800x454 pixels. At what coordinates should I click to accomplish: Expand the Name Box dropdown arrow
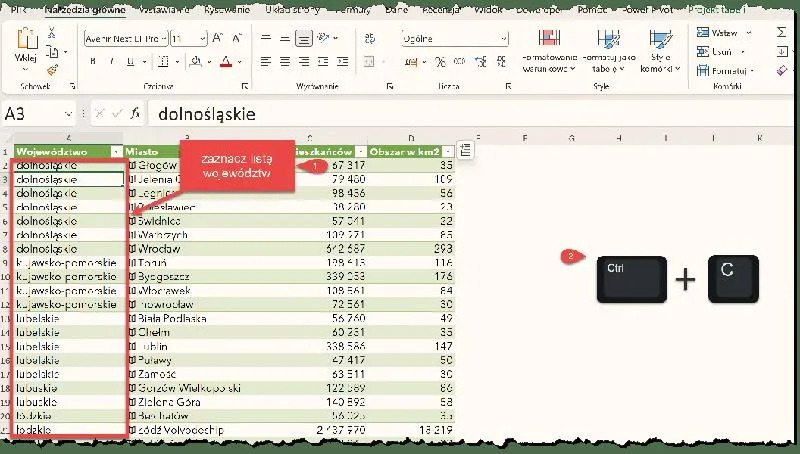point(68,114)
